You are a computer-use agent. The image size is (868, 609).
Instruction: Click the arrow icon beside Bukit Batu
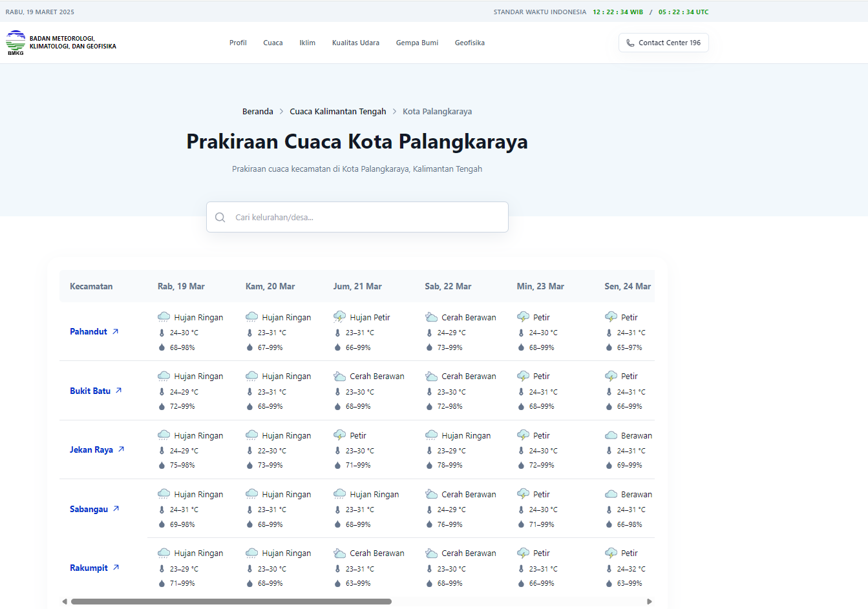coord(119,391)
